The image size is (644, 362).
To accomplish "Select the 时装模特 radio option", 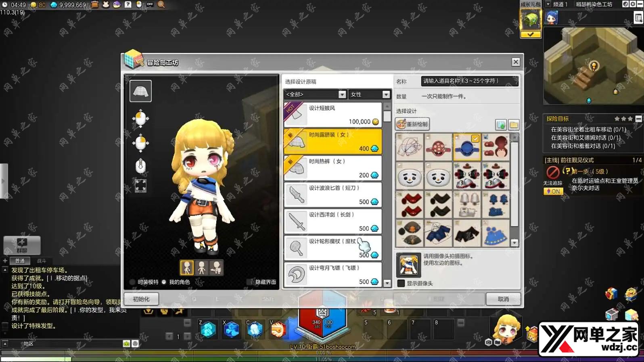I will coord(132,282).
